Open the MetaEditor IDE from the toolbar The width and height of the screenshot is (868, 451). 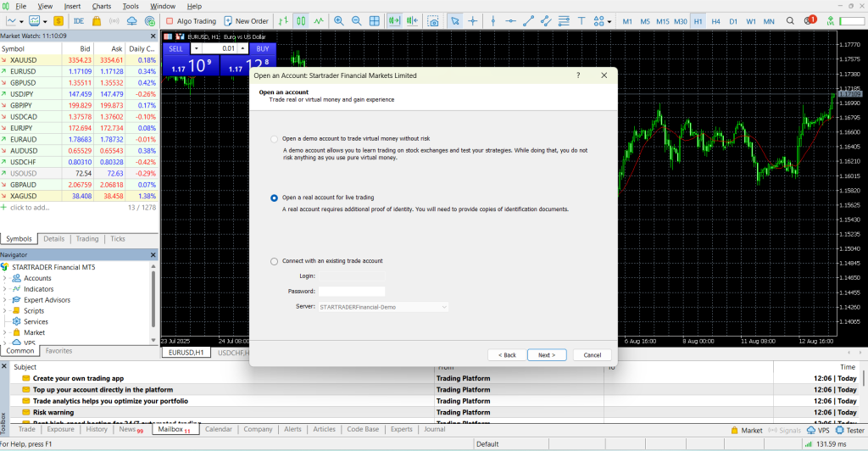[79, 21]
